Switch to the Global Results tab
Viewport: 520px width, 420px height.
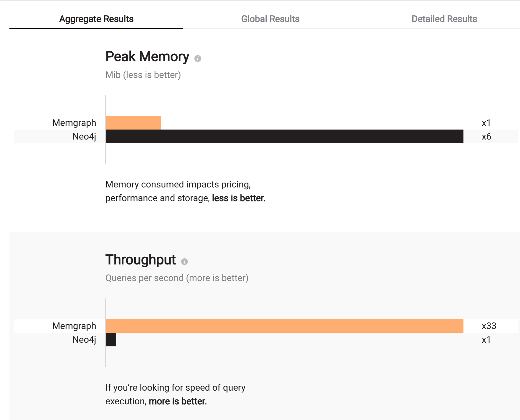tap(270, 19)
